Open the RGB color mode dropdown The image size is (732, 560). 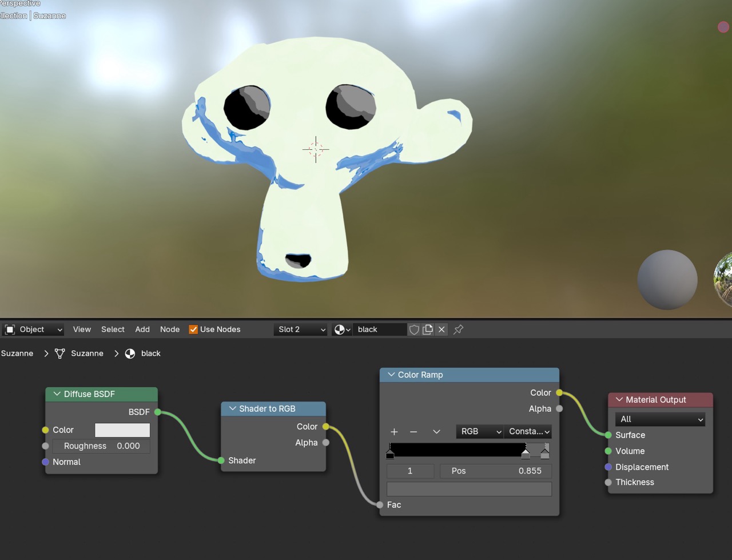point(480,431)
